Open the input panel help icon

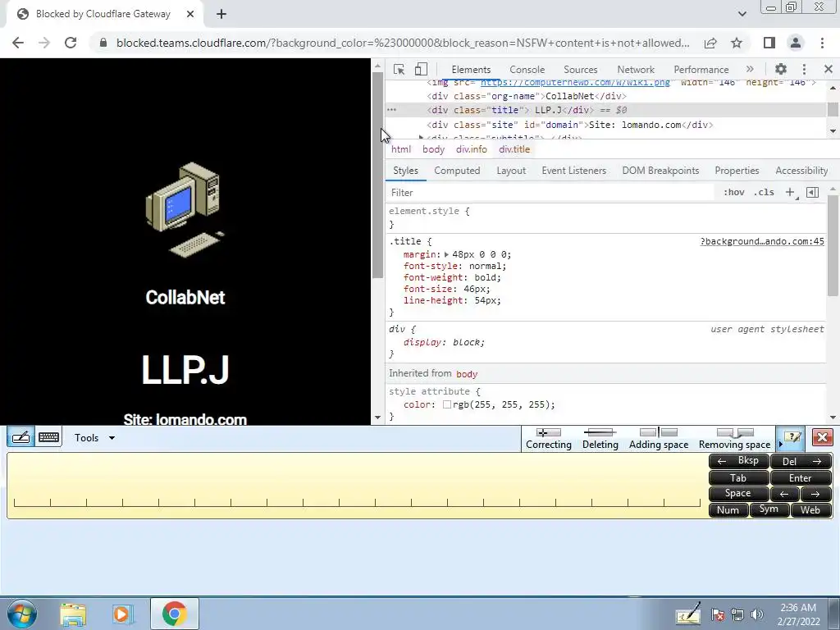792,438
